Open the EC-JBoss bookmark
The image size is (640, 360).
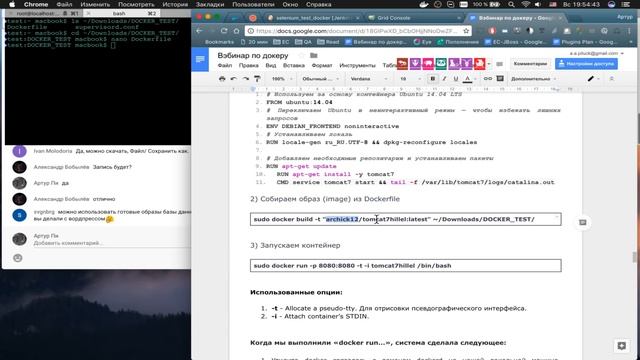coord(516,42)
